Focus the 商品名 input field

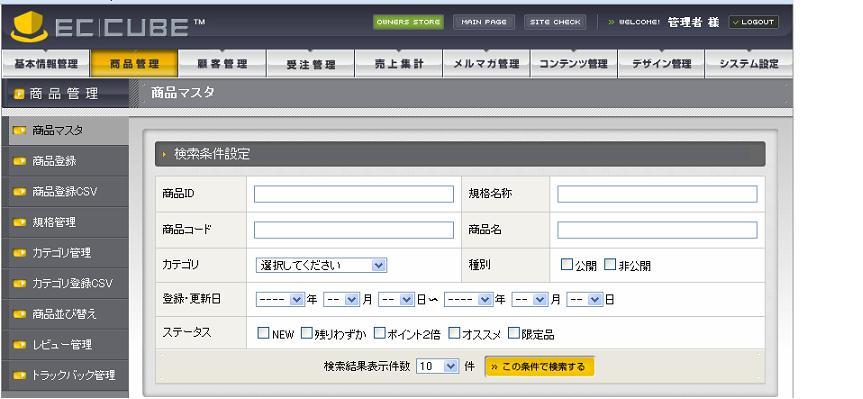(x=657, y=230)
